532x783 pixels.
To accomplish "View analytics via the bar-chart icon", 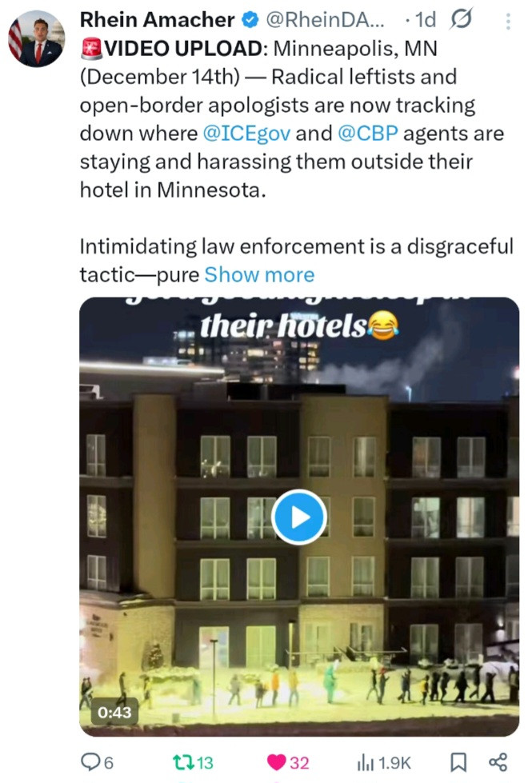I will click(x=365, y=762).
